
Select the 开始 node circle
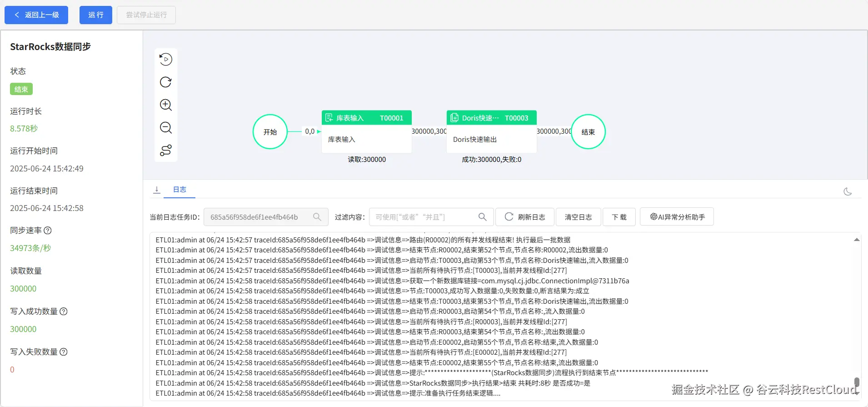tap(270, 132)
